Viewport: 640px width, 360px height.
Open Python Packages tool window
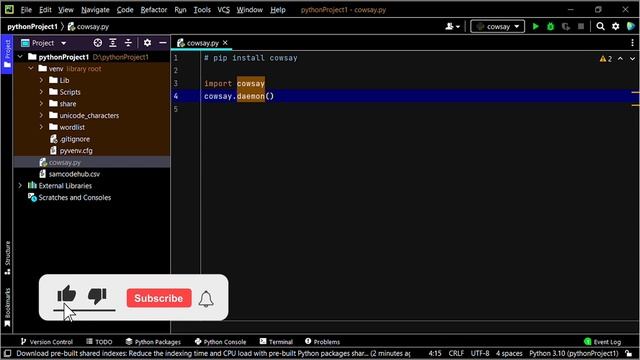point(153,342)
